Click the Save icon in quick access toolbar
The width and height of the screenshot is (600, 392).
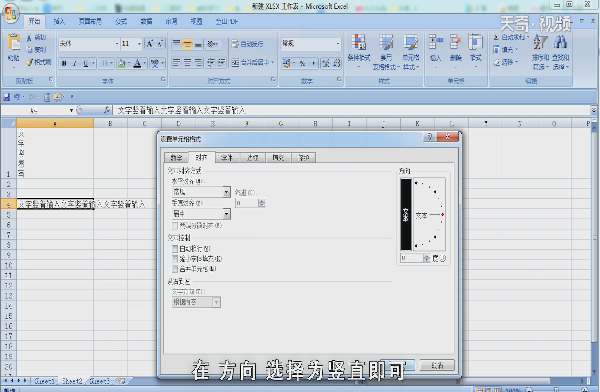coord(7,97)
